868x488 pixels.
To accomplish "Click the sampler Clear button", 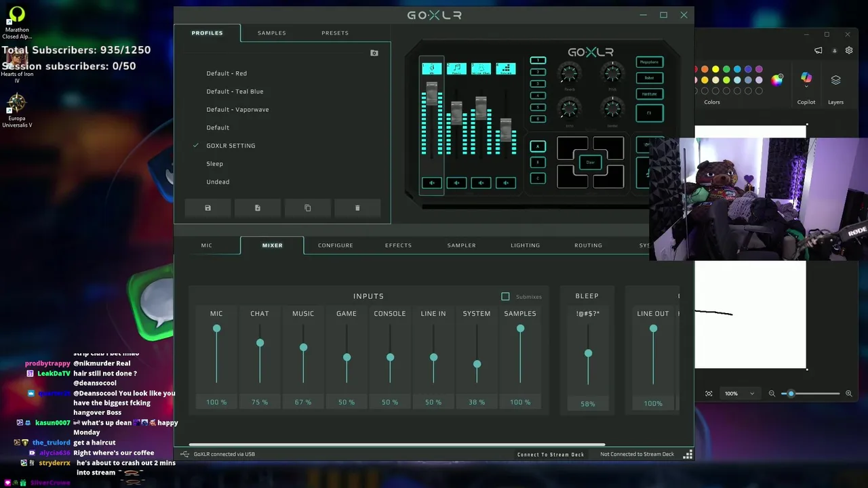I will click(590, 163).
